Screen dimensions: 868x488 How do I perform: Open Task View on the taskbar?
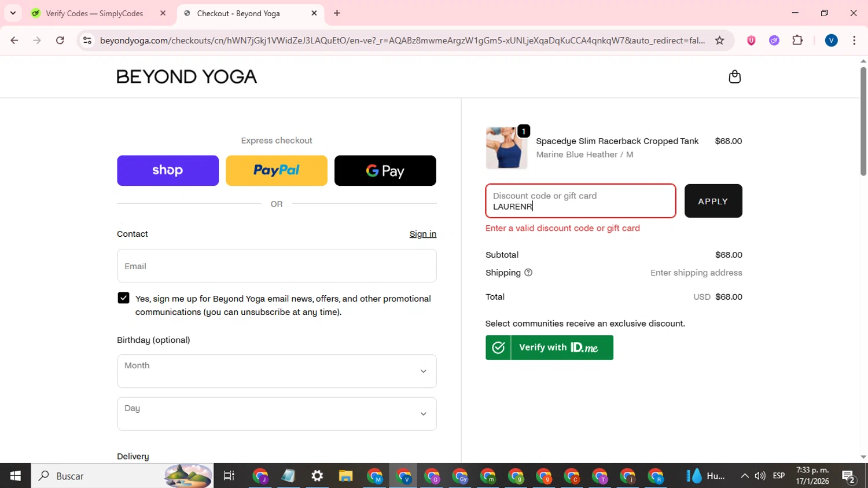(x=229, y=476)
